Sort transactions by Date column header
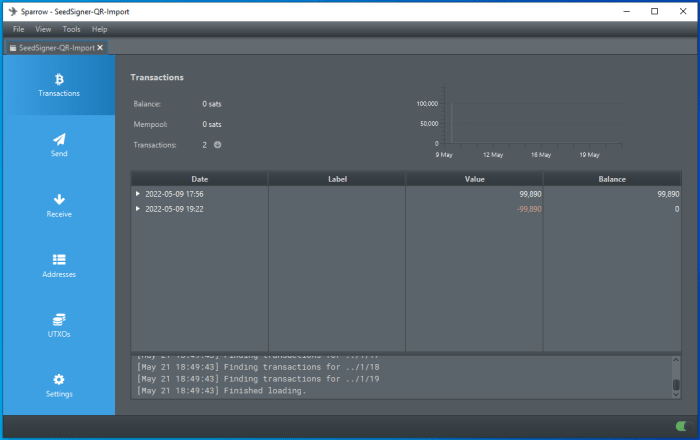This screenshot has width=700, height=440. point(199,179)
